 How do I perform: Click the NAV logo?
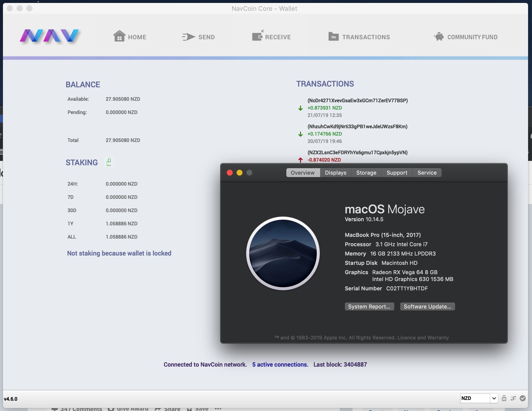[49, 36]
